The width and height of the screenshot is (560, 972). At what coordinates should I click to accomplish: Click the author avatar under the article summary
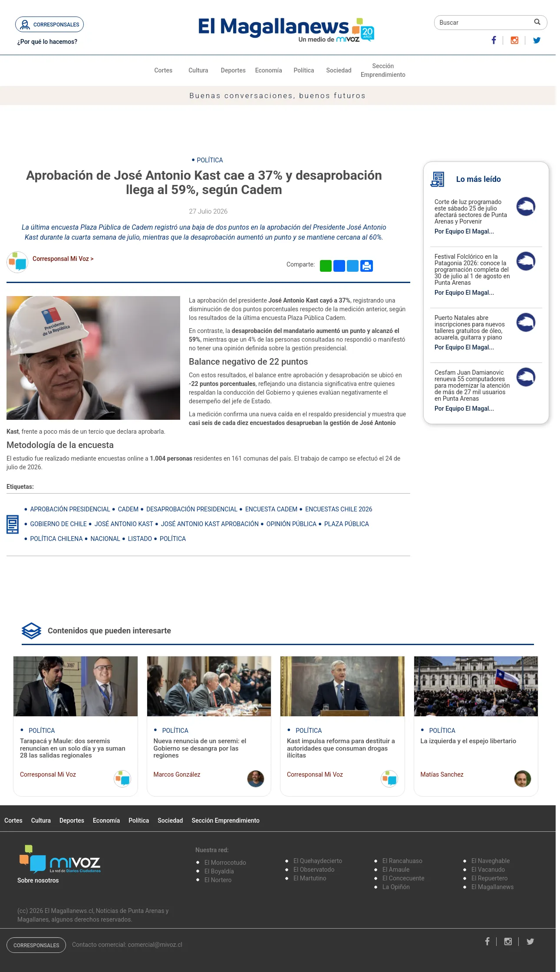tap(17, 262)
